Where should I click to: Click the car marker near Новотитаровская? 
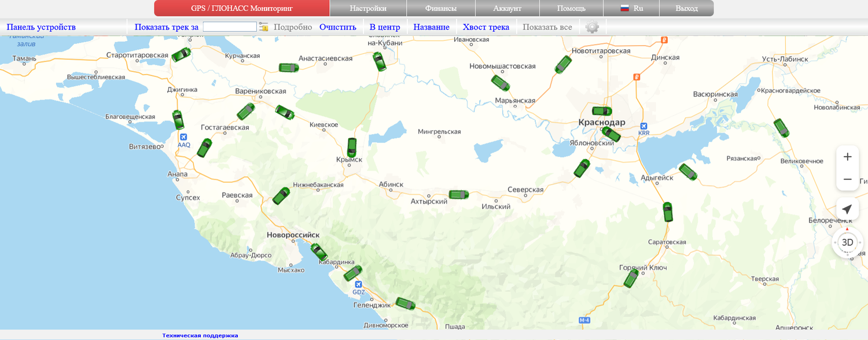(563, 65)
